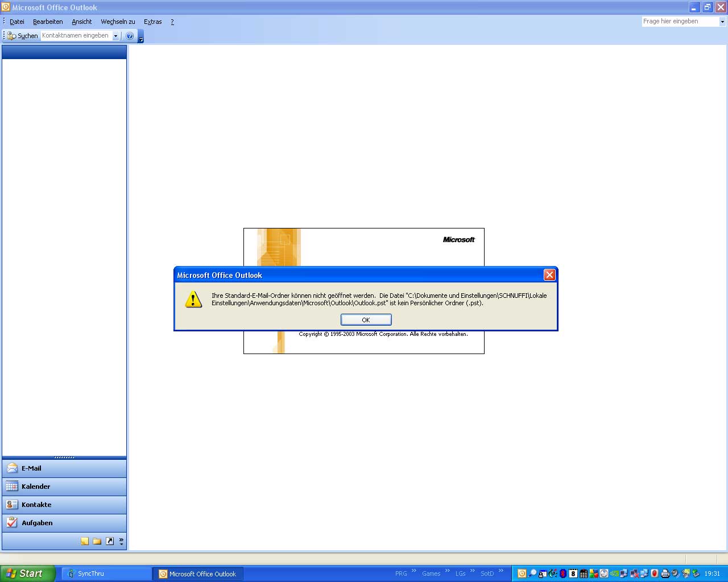The image size is (728, 582).
Task: Expand the Games toolbar chevron on taskbar
Action: coord(448,571)
